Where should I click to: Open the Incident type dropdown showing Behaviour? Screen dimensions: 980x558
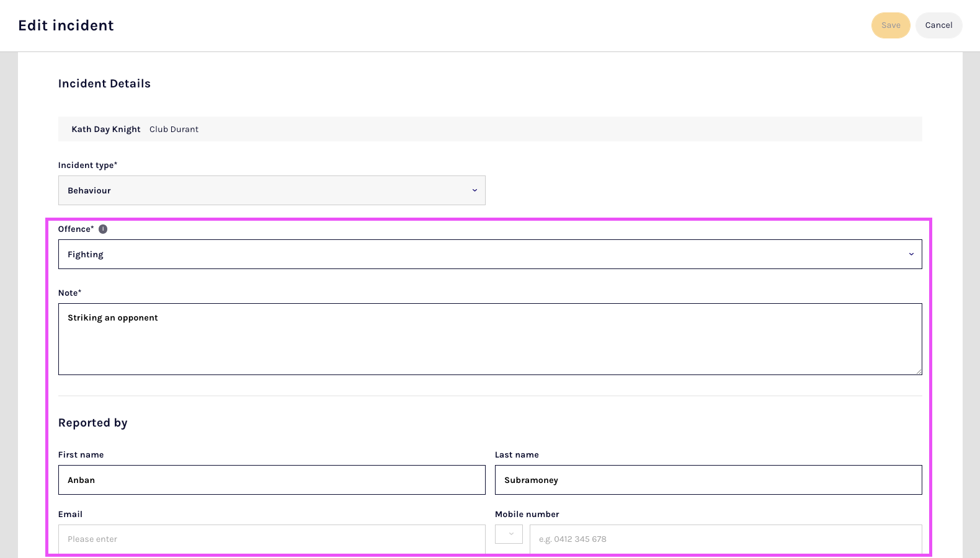coord(272,190)
